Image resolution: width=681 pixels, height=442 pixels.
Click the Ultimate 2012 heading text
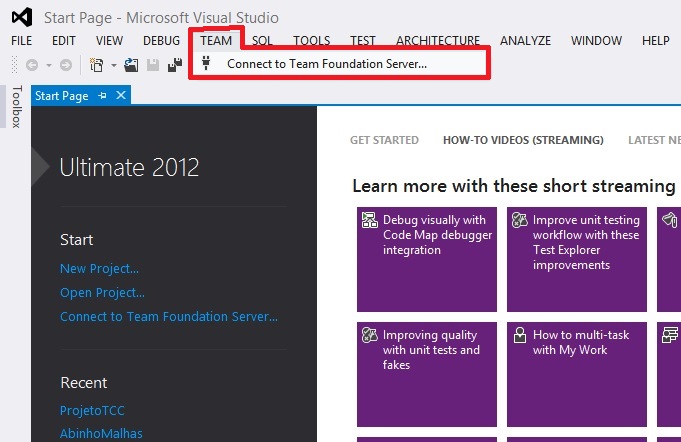point(129,167)
